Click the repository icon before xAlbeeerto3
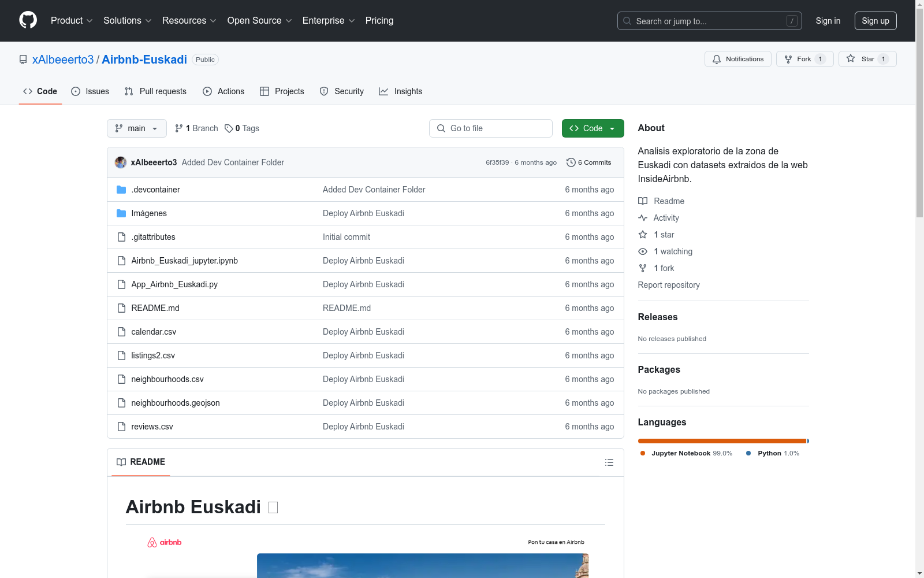 [23, 60]
